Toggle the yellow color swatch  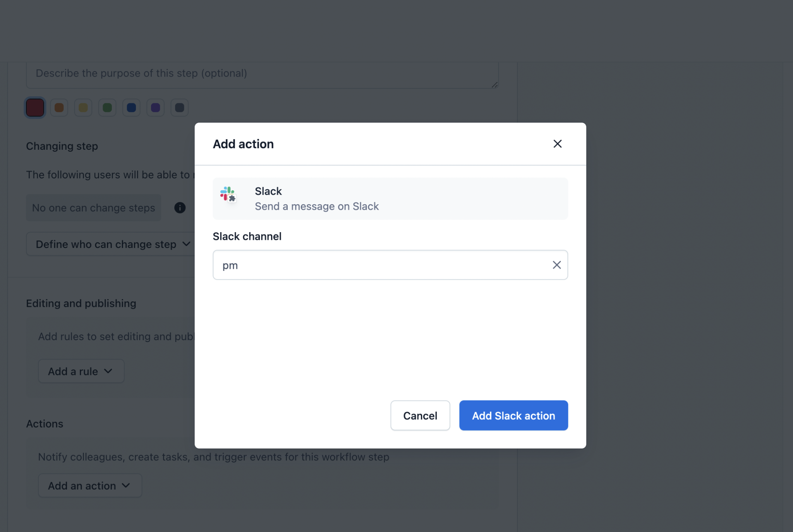pyautogui.click(x=82, y=107)
